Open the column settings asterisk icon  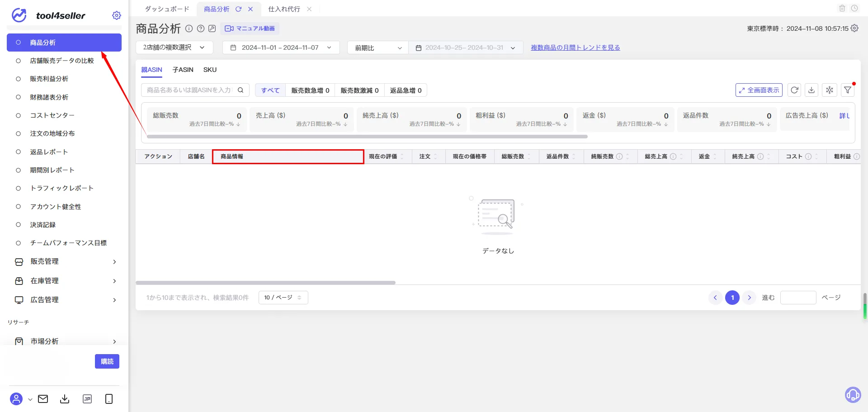[830, 90]
